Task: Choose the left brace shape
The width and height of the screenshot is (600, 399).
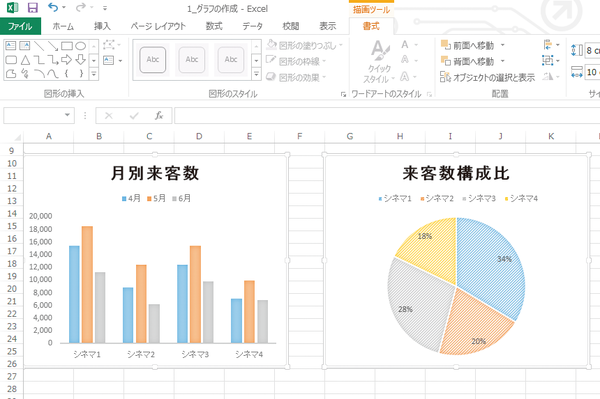Action: pos(67,73)
